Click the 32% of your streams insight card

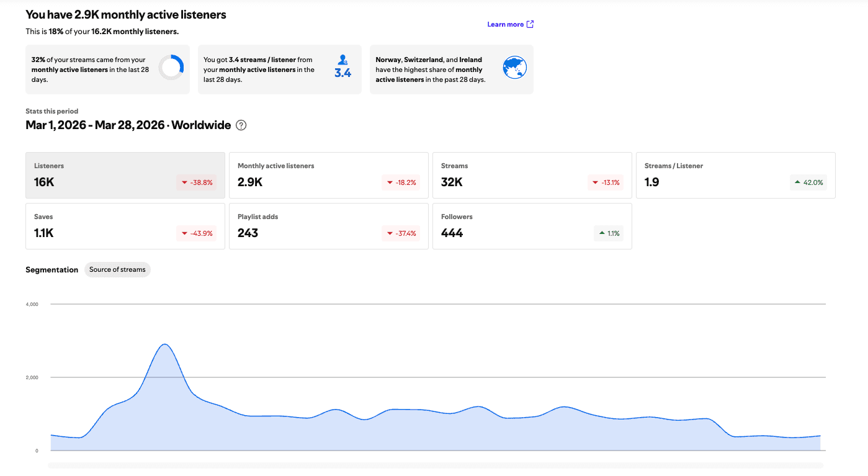pyautogui.click(x=107, y=70)
